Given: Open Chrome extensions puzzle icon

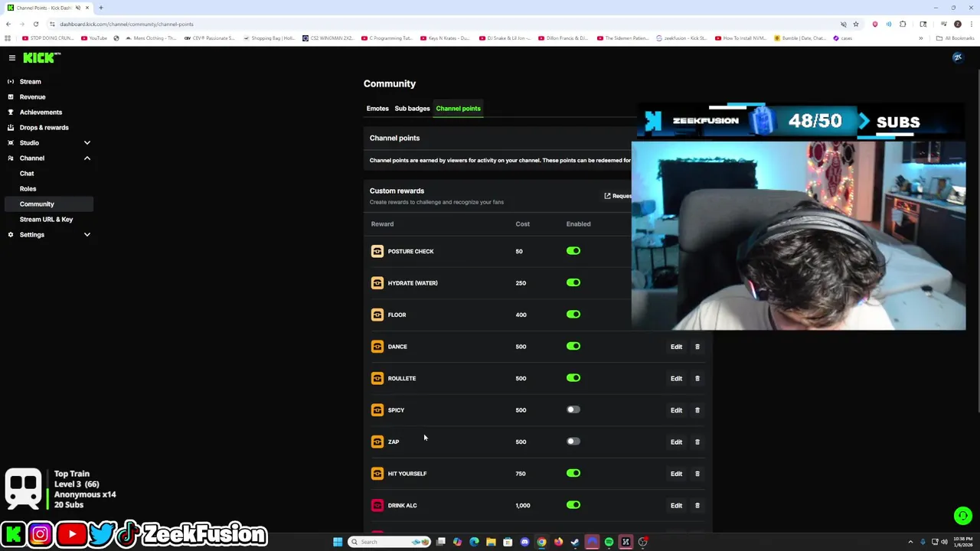Looking at the screenshot, I should [x=903, y=24].
